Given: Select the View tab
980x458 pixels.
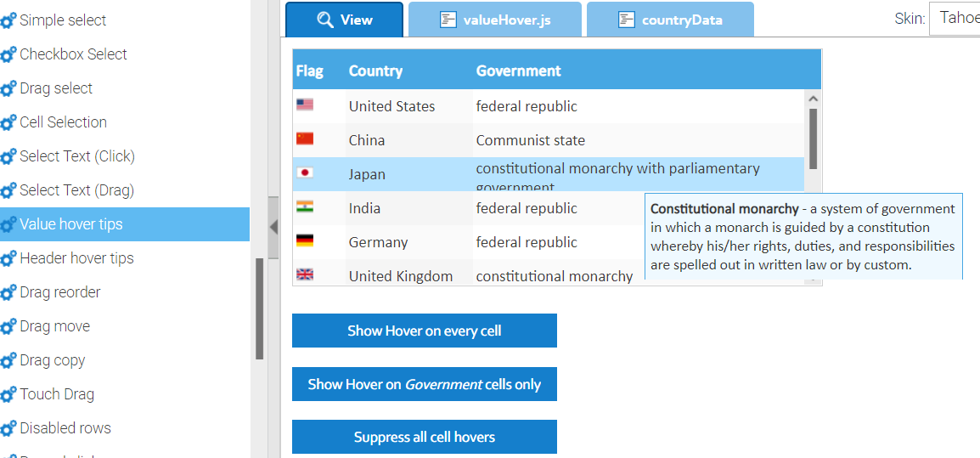Looking at the screenshot, I should pyautogui.click(x=345, y=20).
